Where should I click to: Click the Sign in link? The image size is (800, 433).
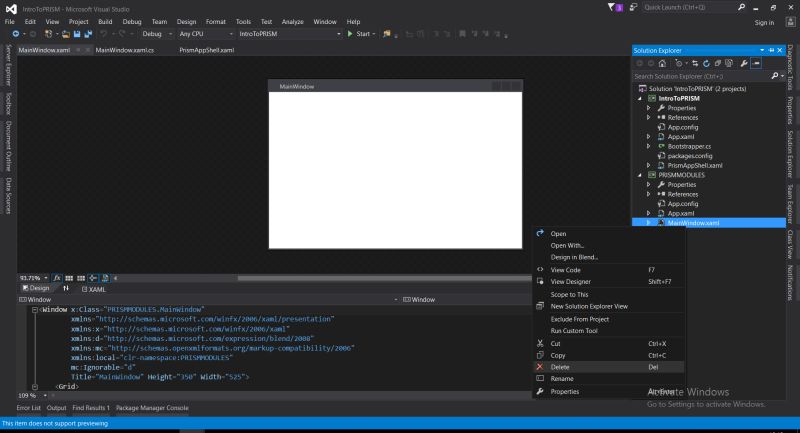764,22
